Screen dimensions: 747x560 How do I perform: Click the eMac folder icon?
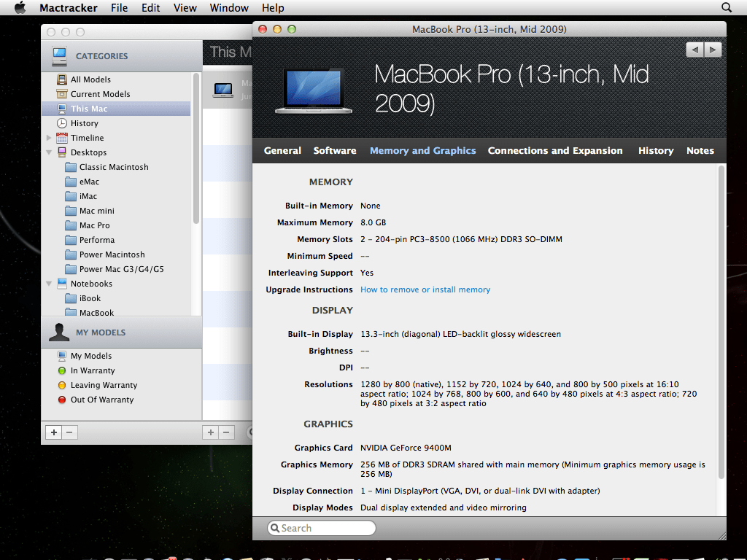(x=71, y=182)
